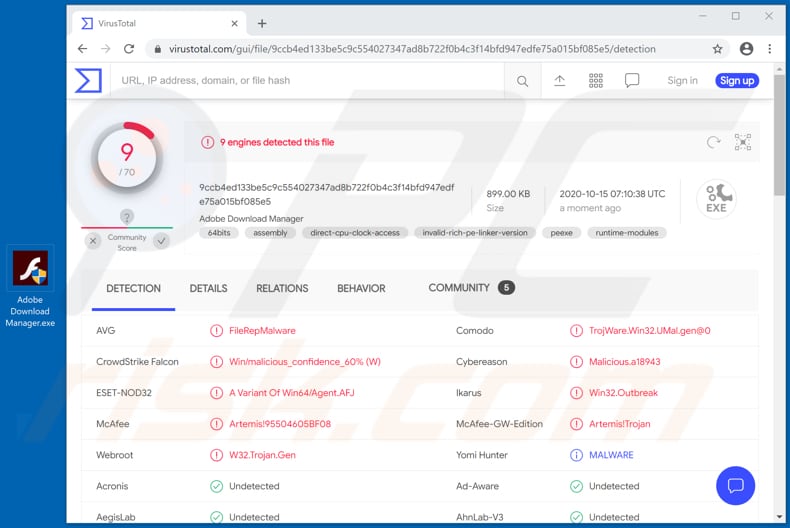Click the AVG detection alert icon
The width and height of the screenshot is (790, 528).
coord(216,331)
